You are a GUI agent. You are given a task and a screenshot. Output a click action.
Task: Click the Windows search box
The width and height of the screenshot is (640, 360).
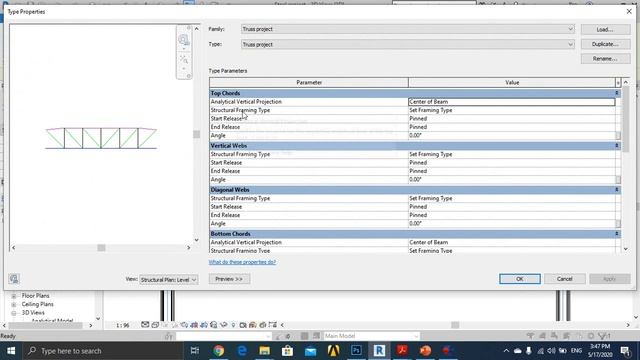(102, 351)
